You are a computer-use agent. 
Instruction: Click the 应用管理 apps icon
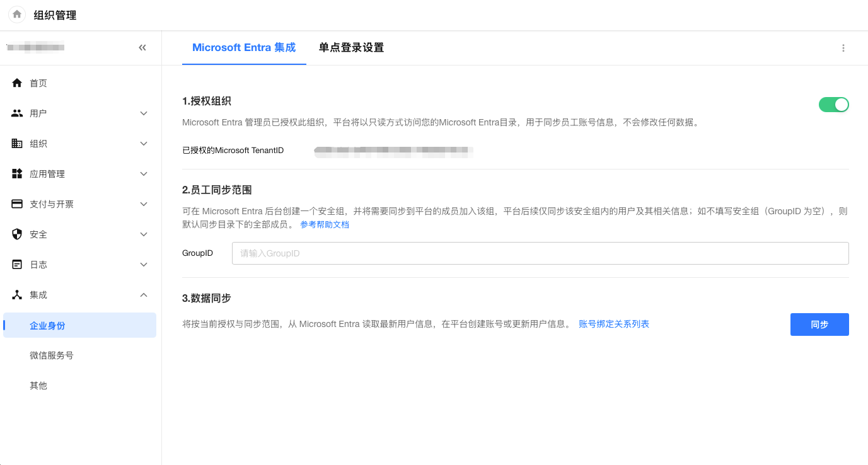click(17, 174)
